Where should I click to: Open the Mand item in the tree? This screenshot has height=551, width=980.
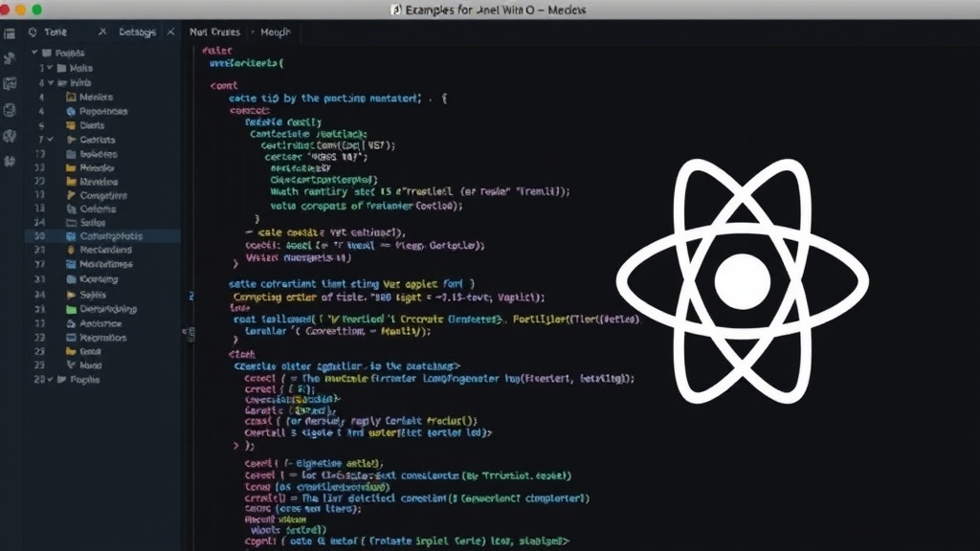(91, 365)
